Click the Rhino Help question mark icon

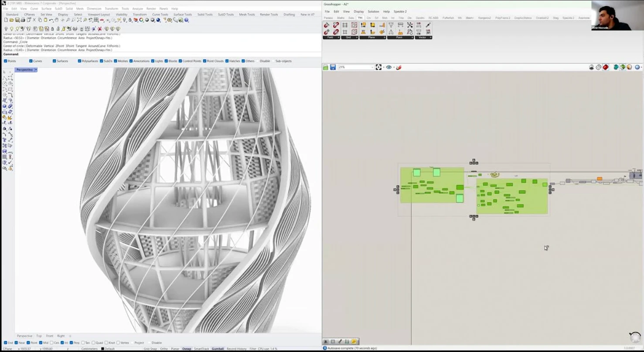click(187, 20)
